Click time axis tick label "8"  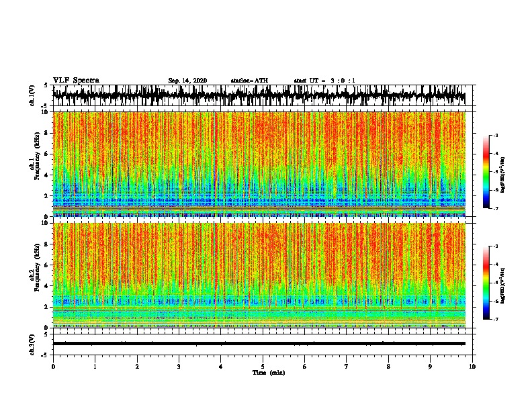(388, 367)
